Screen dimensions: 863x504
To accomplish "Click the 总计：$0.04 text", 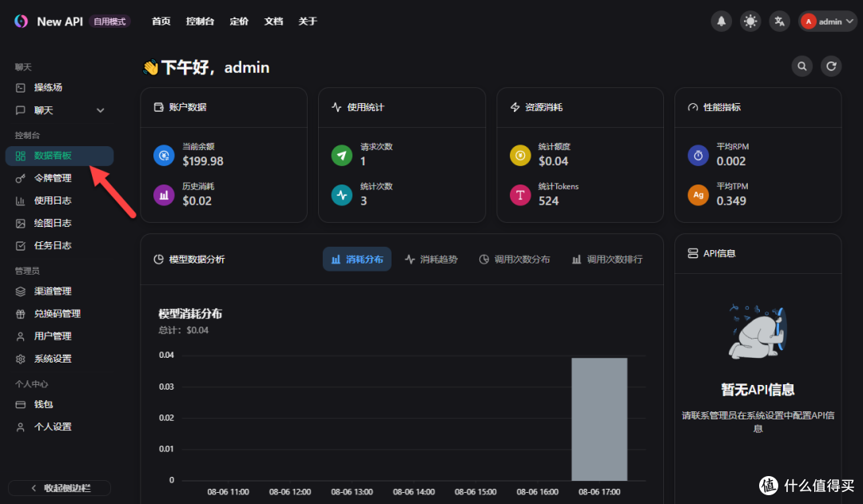I will click(x=183, y=330).
